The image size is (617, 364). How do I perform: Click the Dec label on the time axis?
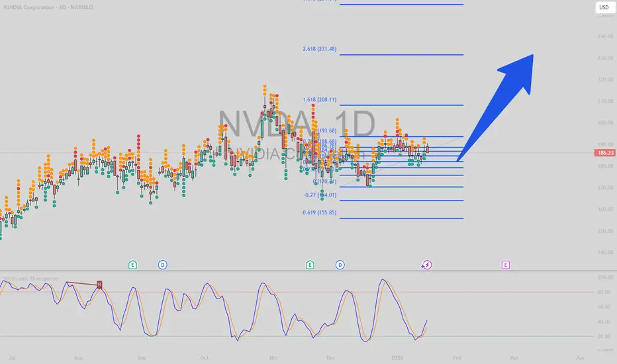tap(330, 357)
